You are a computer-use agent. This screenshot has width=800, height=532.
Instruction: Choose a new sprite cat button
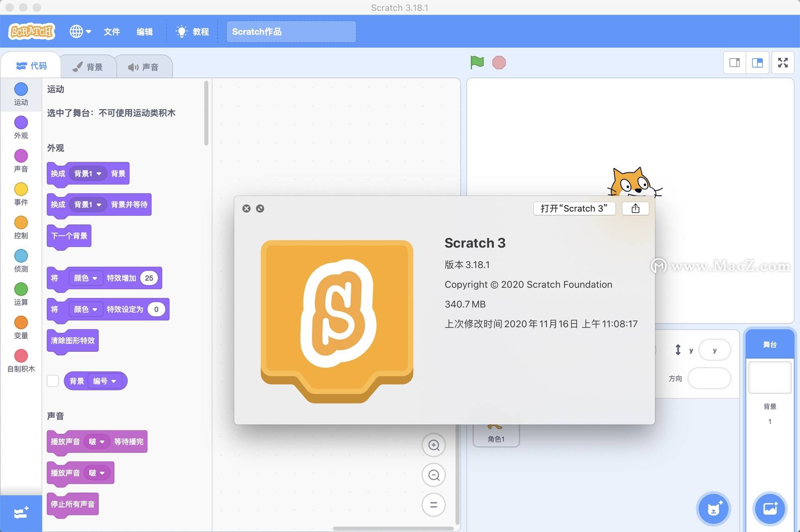click(714, 508)
